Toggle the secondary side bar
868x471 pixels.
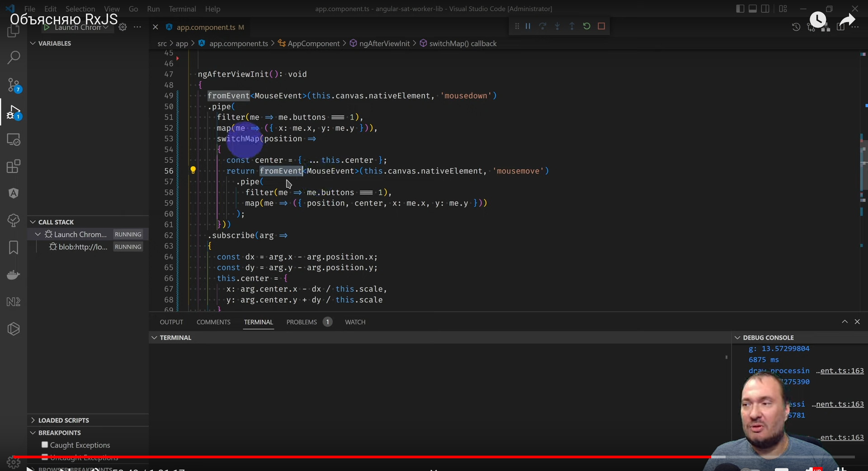tap(765, 9)
